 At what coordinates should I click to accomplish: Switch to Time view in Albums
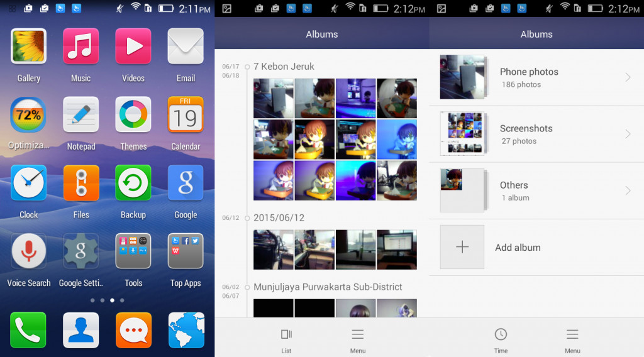[501, 340]
